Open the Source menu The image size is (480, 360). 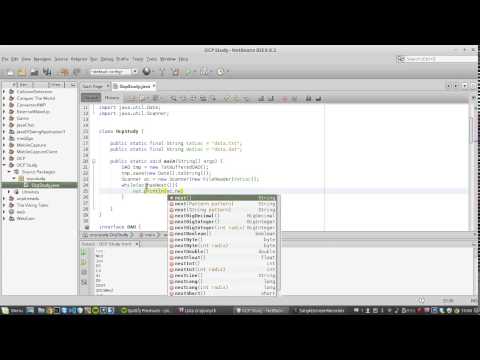click(61, 59)
